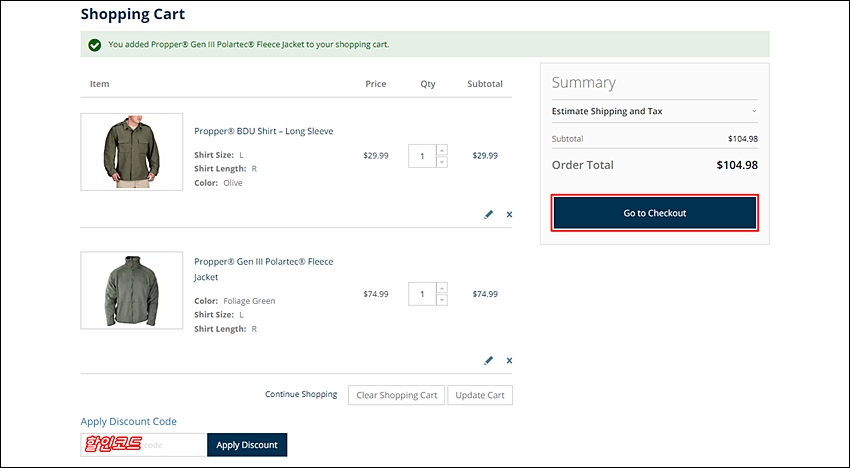This screenshot has width=850, height=468.
Task: Click the green success checkmark icon
Action: (x=95, y=45)
